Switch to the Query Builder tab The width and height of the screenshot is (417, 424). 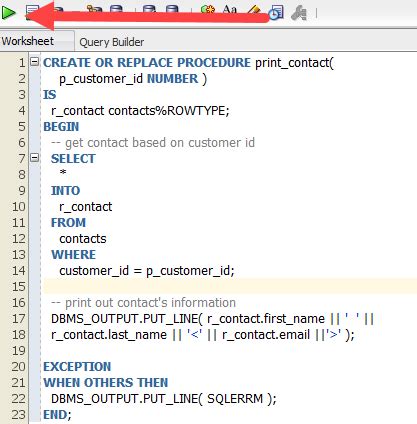[x=112, y=42]
